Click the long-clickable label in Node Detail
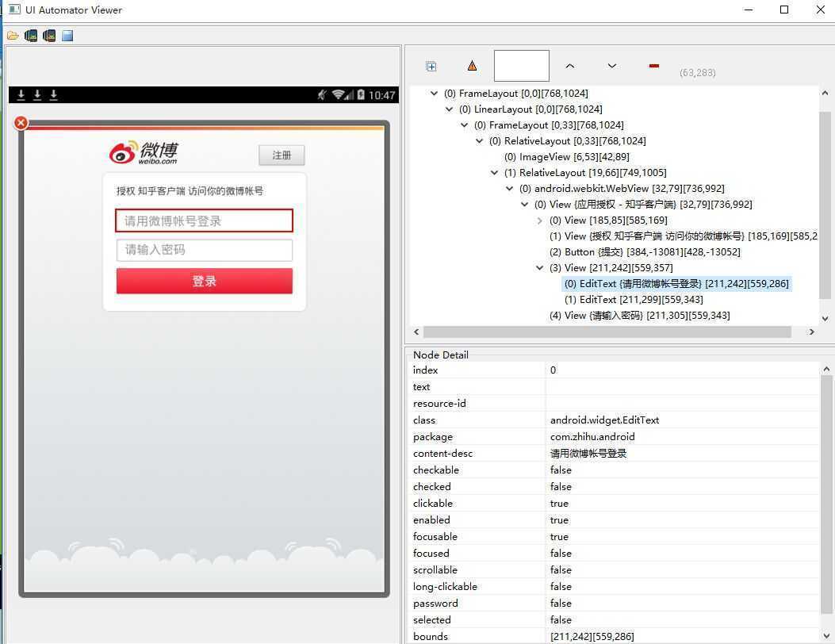The height and width of the screenshot is (644, 835). (445, 586)
